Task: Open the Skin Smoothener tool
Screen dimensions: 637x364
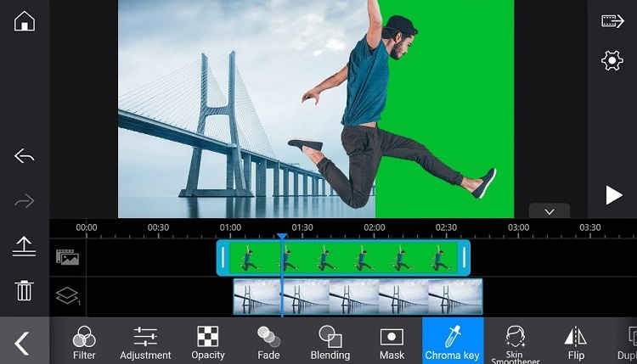Action: 516,341
